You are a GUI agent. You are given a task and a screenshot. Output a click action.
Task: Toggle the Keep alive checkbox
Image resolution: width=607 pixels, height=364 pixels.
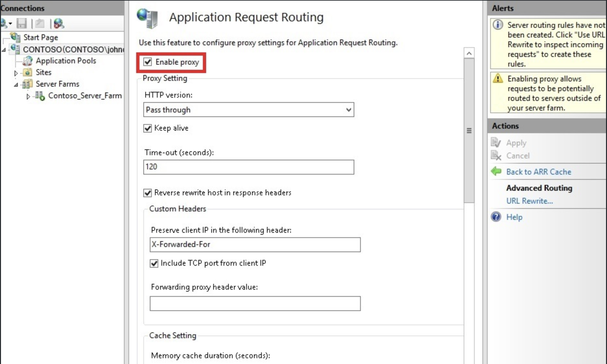[148, 128]
